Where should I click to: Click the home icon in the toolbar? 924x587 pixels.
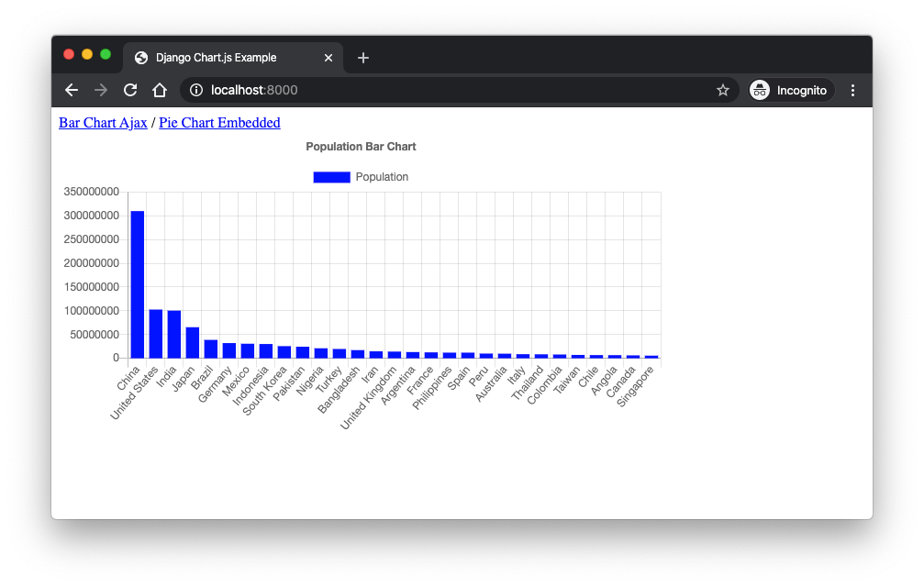tap(159, 90)
